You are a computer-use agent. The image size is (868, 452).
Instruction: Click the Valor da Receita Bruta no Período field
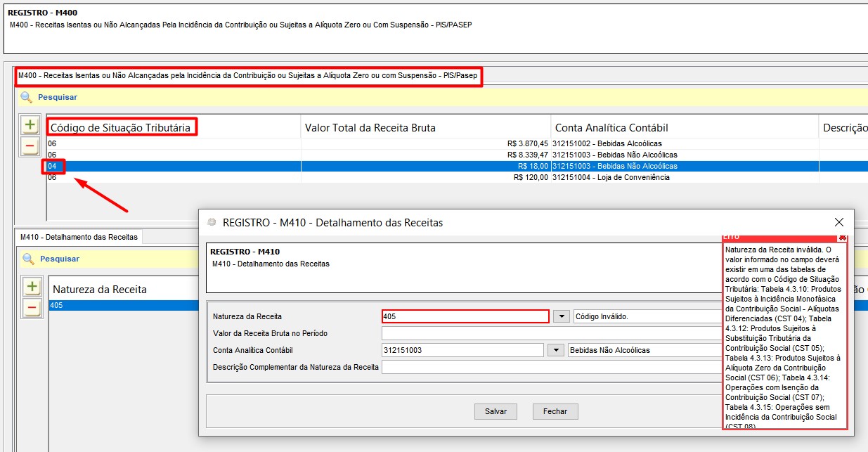[552, 333]
